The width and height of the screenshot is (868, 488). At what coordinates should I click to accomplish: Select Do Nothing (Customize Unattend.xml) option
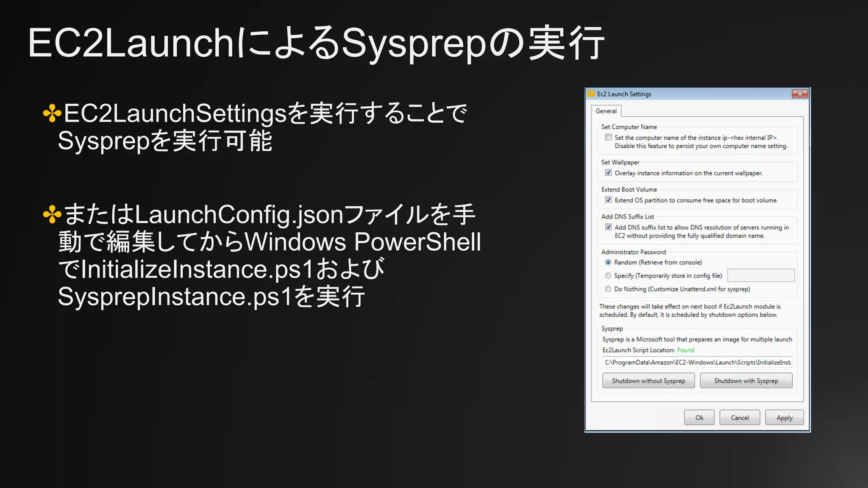coord(608,289)
